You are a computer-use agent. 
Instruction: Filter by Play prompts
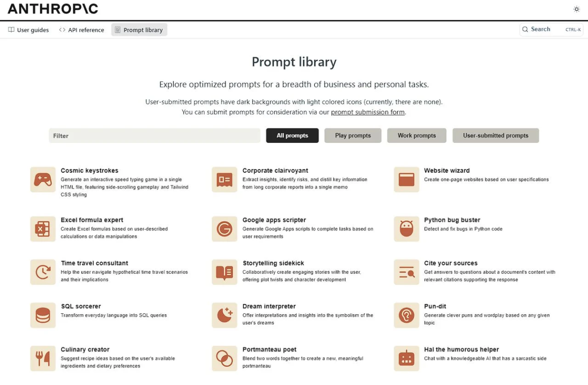coord(353,136)
